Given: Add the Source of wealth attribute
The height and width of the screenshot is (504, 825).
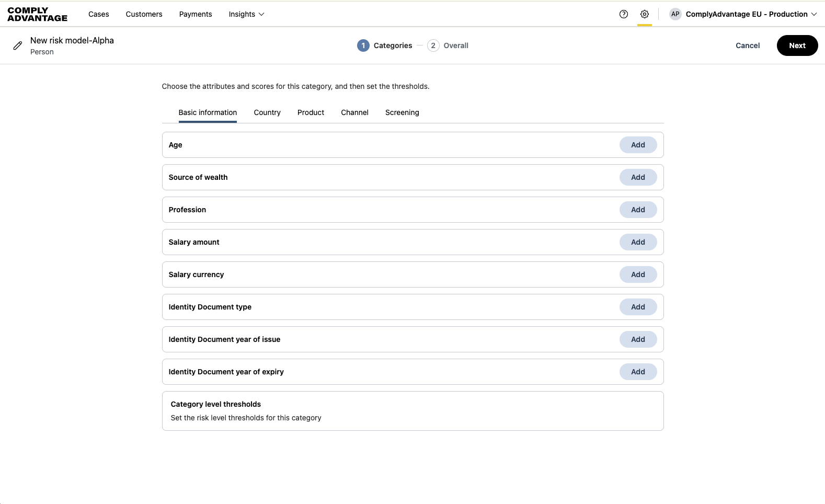Looking at the screenshot, I should pyautogui.click(x=638, y=177).
